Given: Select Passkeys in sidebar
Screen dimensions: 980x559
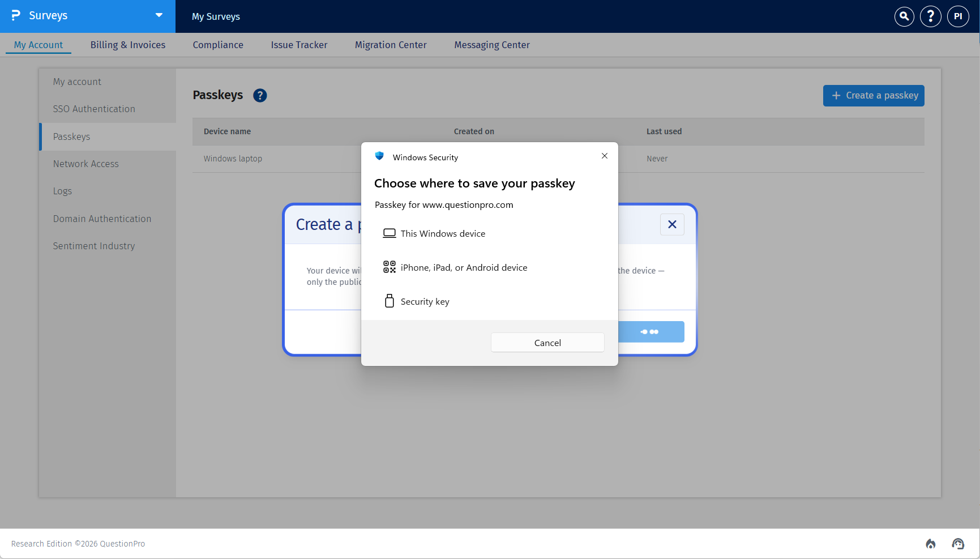Looking at the screenshot, I should (x=108, y=136).
